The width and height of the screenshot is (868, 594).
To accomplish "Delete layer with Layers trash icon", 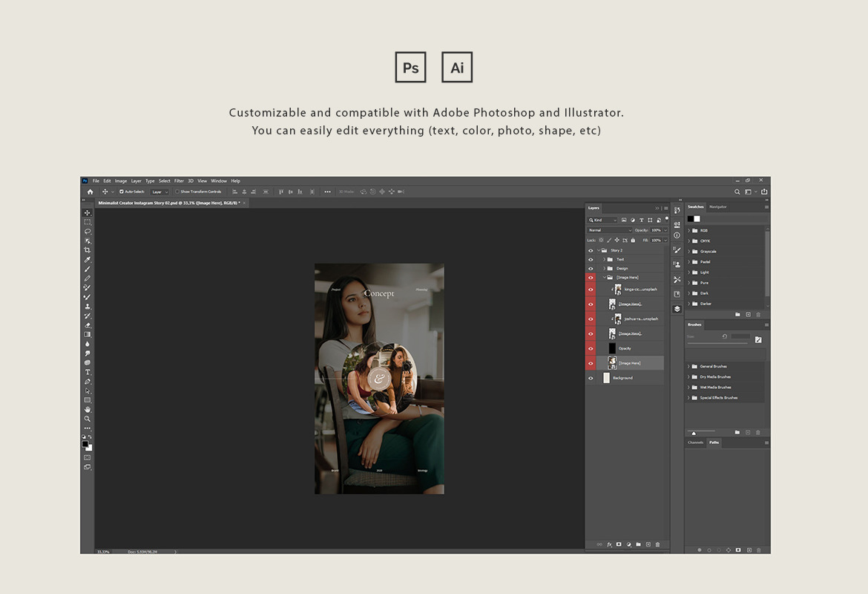I will (657, 545).
